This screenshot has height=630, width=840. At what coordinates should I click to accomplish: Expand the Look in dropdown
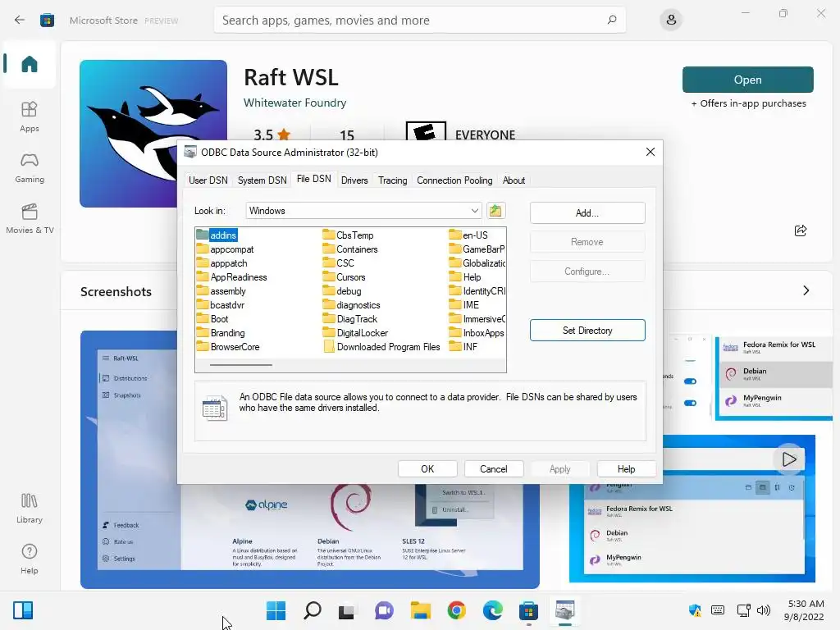(475, 211)
